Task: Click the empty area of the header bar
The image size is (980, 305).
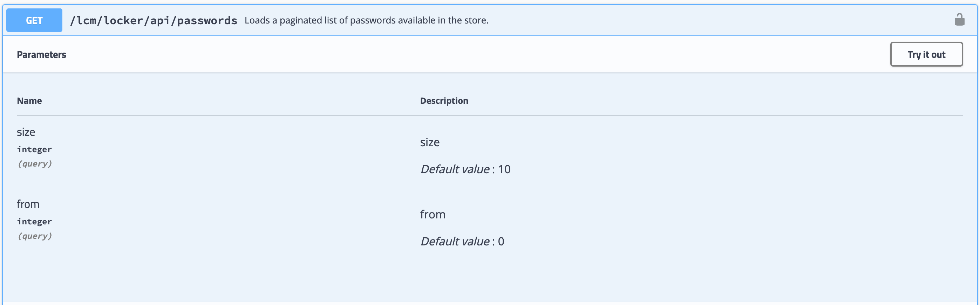Action: (719, 20)
